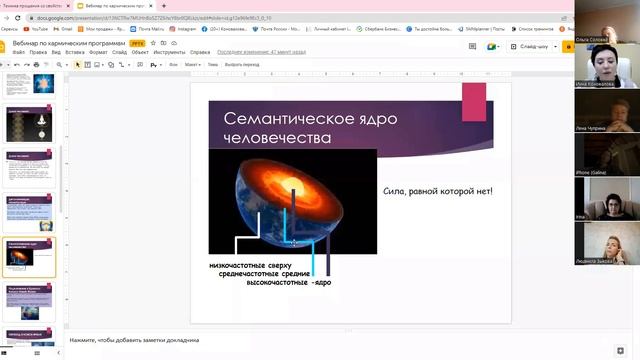Switch to grid view at the bottom left
This screenshot has width=640, height=360.
coord(37,353)
